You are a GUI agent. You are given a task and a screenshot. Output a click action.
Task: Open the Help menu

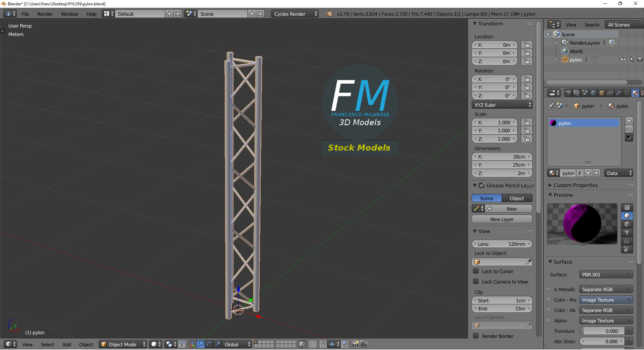click(91, 14)
